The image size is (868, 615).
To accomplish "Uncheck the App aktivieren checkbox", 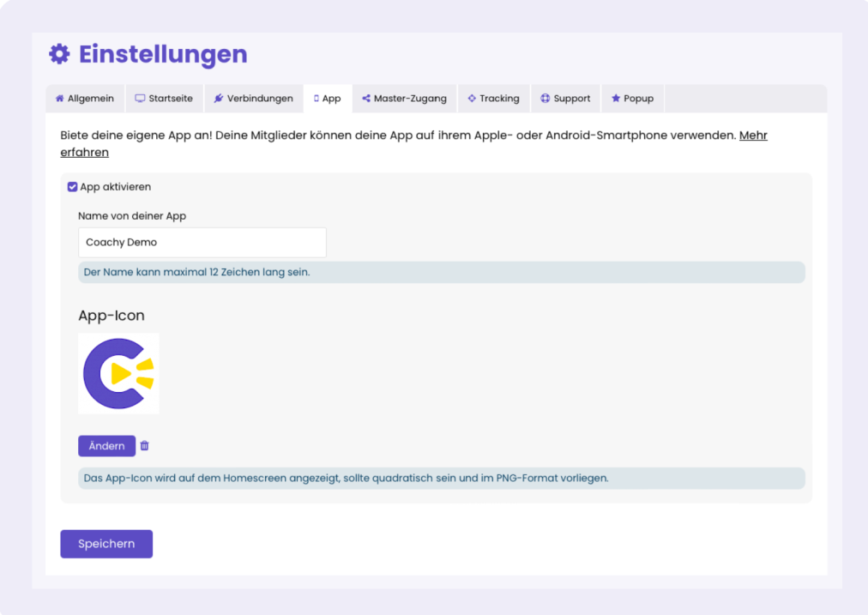I will point(73,187).
